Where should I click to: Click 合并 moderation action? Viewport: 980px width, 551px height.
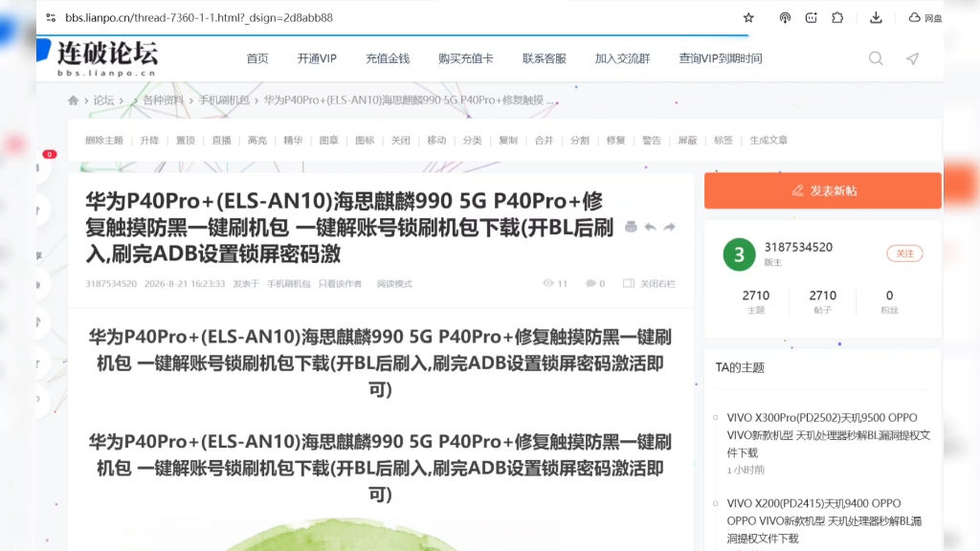click(x=544, y=141)
